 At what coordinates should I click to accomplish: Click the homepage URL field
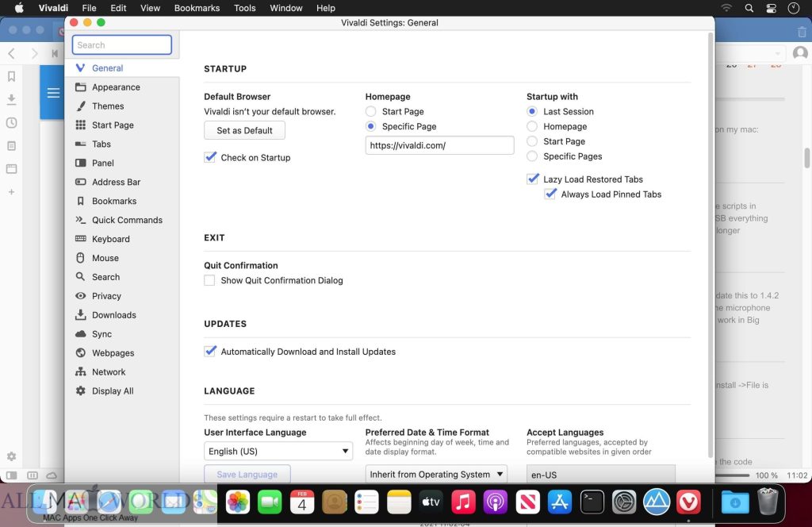pyautogui.click(x=439, y=145)
